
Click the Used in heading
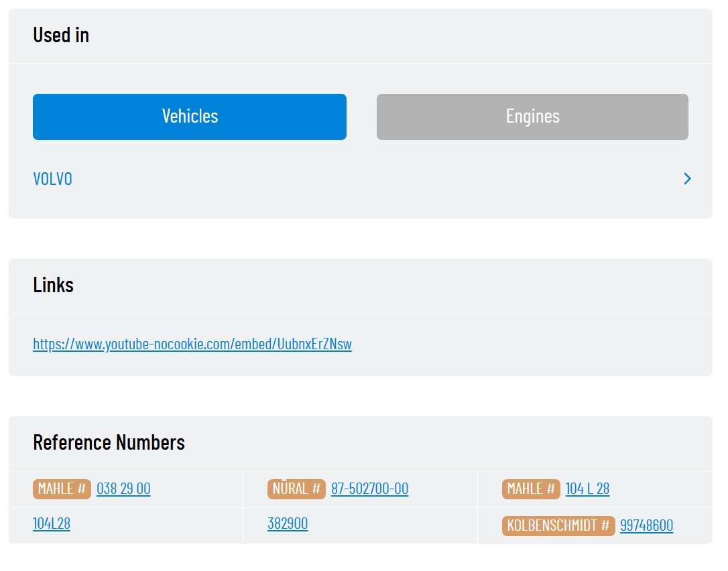pyautogui.click(x=61, y=36)
